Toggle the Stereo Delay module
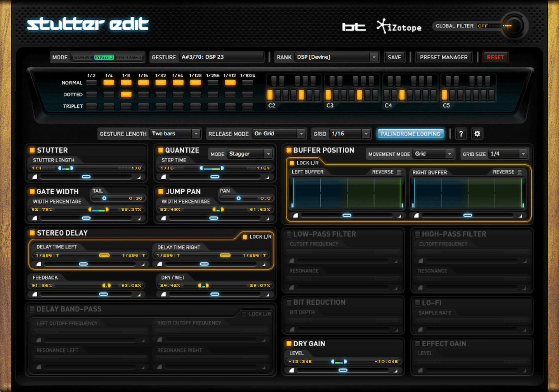Screen dimensions: 559x392 tap(32, 233)
